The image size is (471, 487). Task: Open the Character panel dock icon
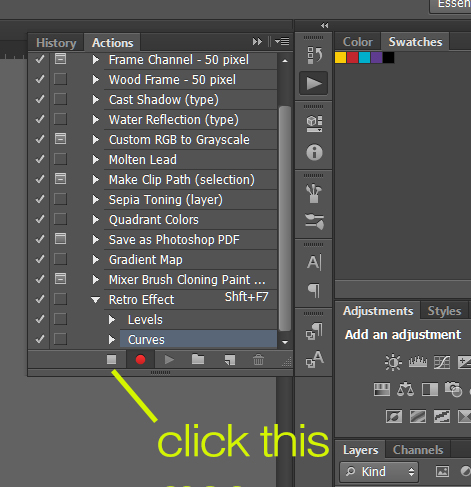coord(314,263)
